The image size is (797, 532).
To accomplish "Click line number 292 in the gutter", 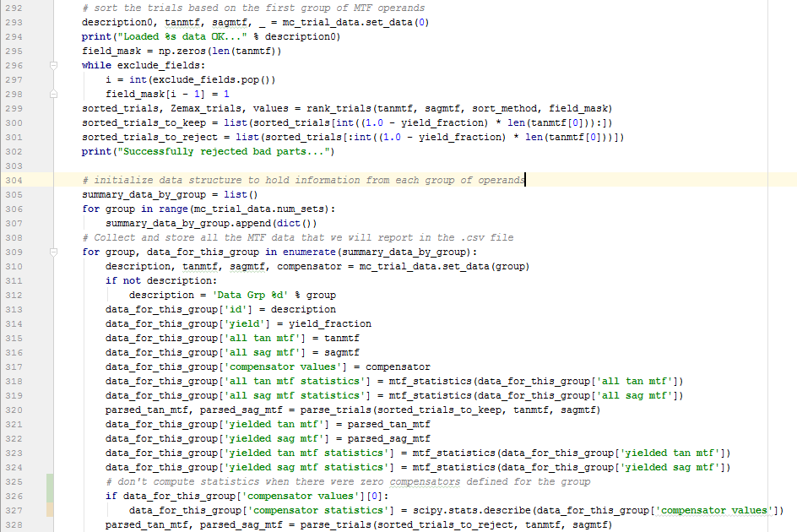I will [14, 8].
